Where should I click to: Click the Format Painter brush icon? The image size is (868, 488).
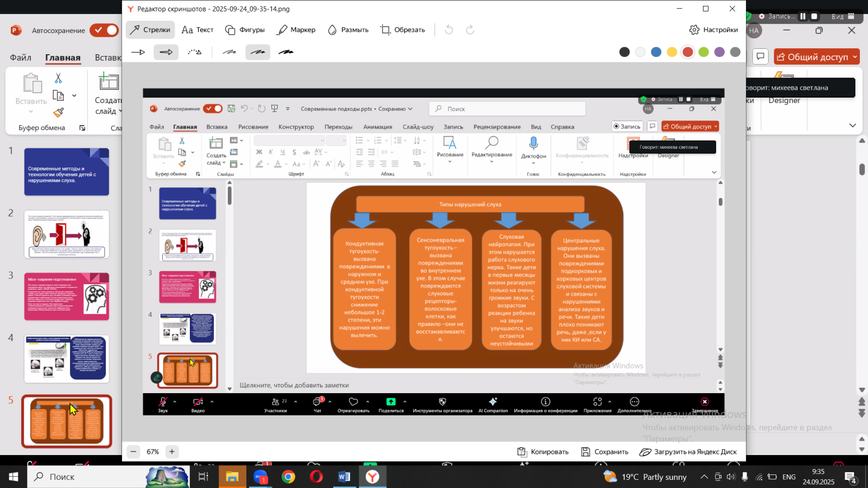pos(59,112)
